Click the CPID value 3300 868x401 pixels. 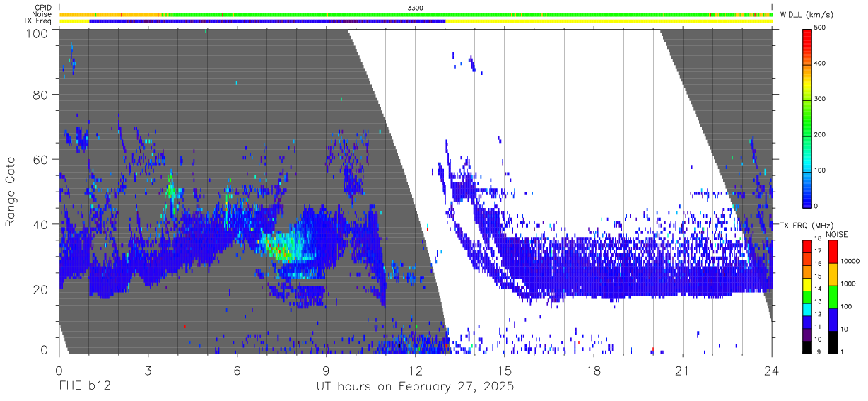coord(416,7)
